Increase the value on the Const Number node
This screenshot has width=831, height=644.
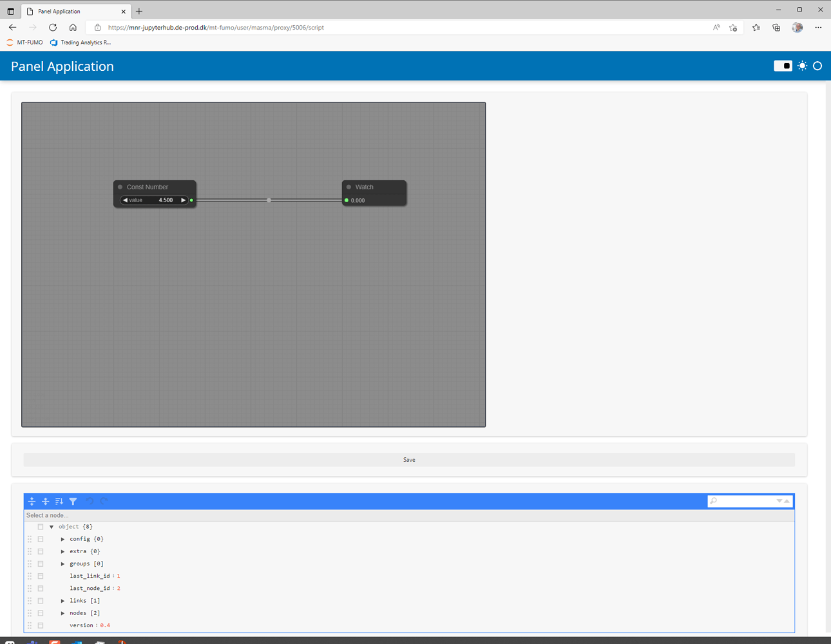[184, 200]
